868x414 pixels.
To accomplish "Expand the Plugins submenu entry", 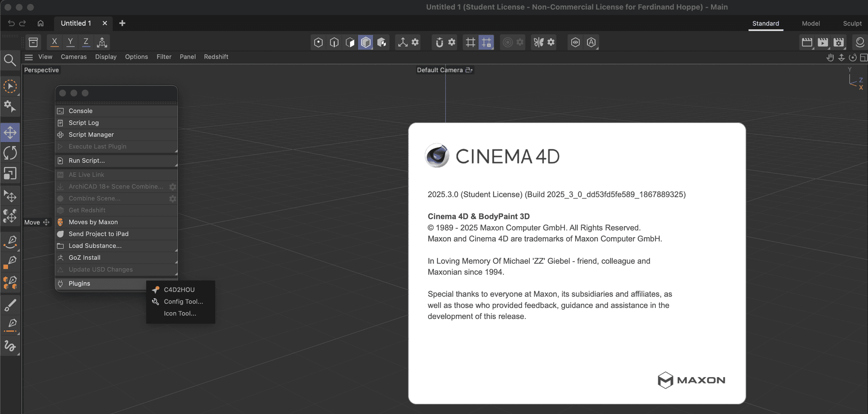I will click(79, 283).
